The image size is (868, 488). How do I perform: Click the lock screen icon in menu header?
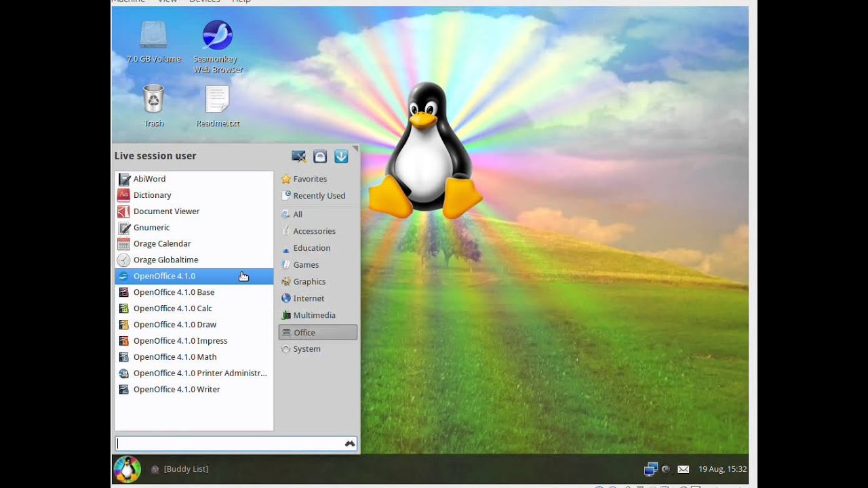pos(320,157)
